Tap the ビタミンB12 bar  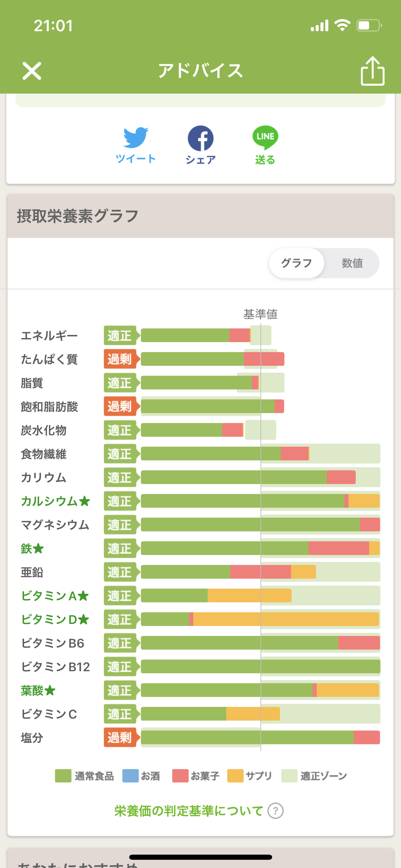coord(260,667)
